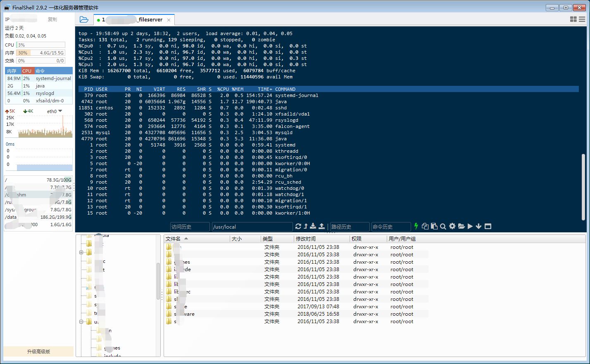Close the fileserver session tab
This screenshot has width=590, height=364.
169,20
